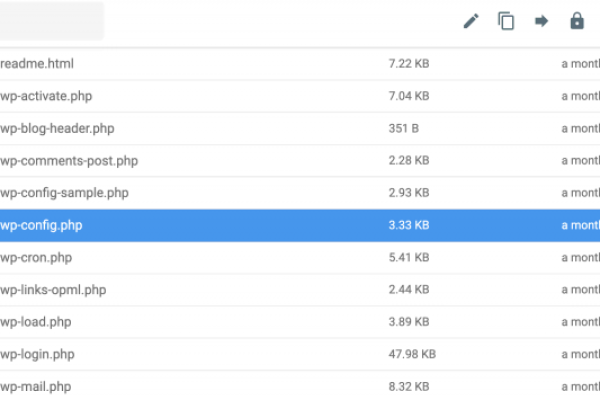Screen dimensions: 600x400
Task: Select the wp-activate.php file row
Action: (x=50, y=96)
